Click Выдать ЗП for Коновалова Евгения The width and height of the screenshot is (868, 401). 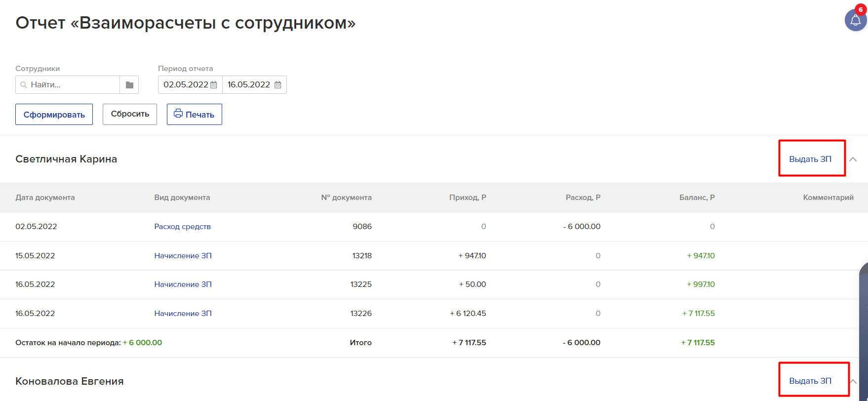coord(810,381)
